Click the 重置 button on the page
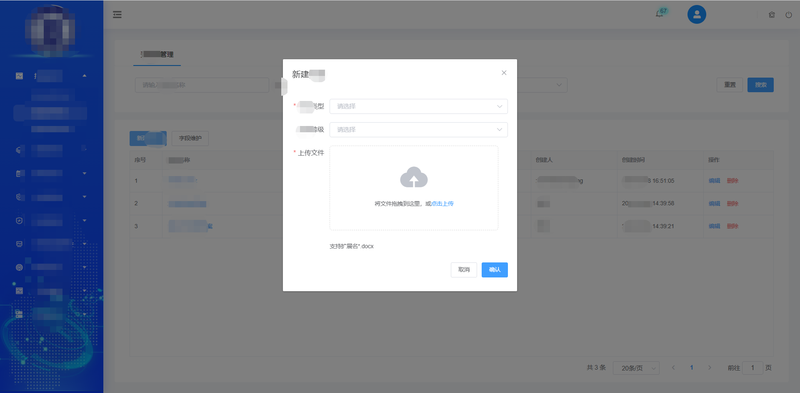Screen dimensions: 800x393 730,85
